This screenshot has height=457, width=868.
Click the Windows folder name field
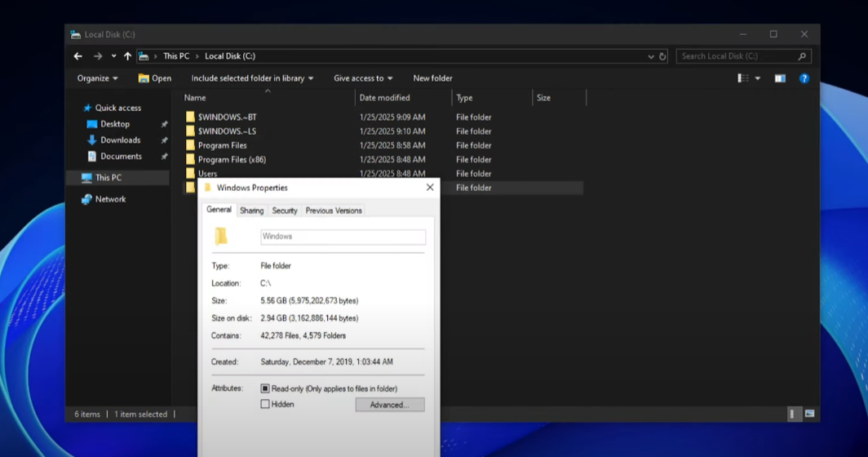coord(343,237)
